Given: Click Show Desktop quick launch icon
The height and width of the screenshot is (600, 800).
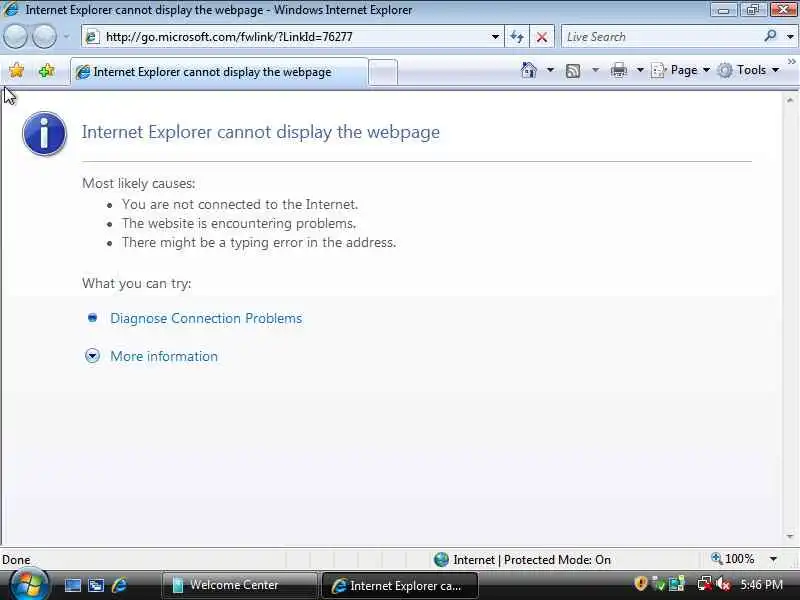Looking at the screenshot, I should 72,585.
